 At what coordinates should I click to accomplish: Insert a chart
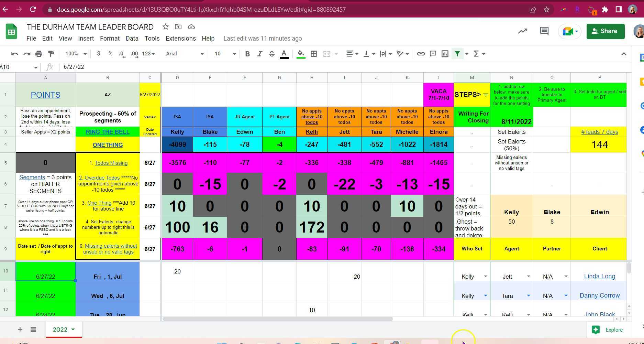(x=445, y=54)
